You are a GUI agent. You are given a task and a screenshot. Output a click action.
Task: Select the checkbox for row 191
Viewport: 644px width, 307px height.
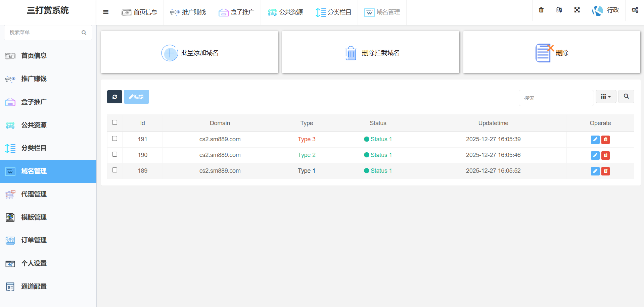[x=115, y=139]
